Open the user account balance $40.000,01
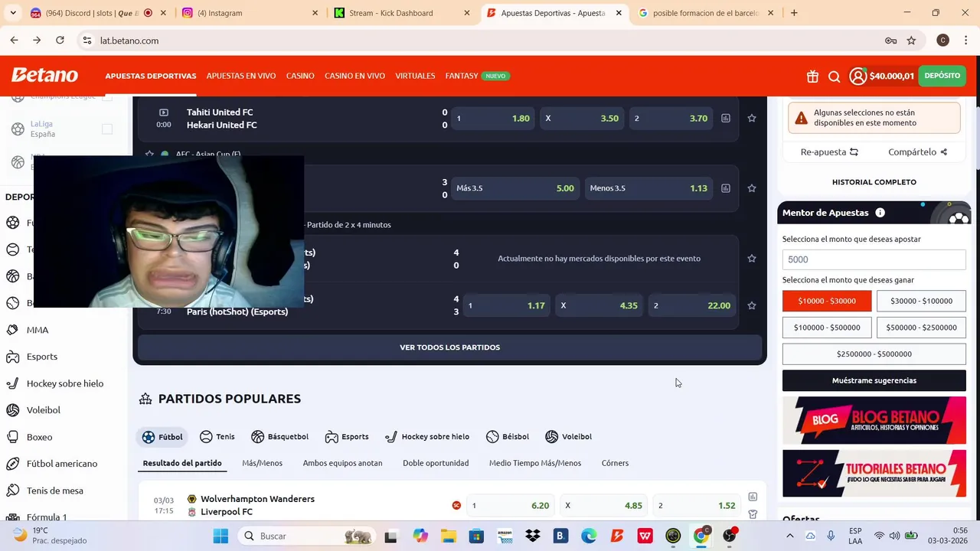This screenshot has height=551, width=980. 882,76
